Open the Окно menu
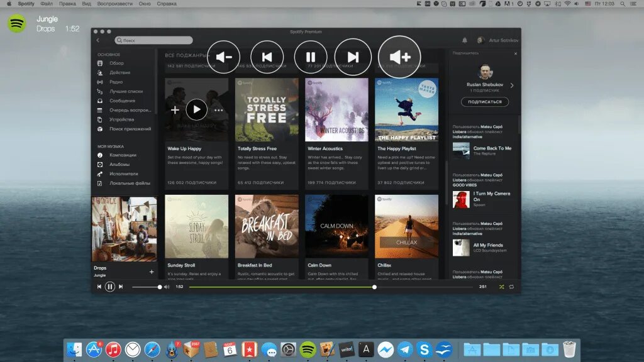Image resolution: width=644 pixels, height=362 pixels. point(145,4)
